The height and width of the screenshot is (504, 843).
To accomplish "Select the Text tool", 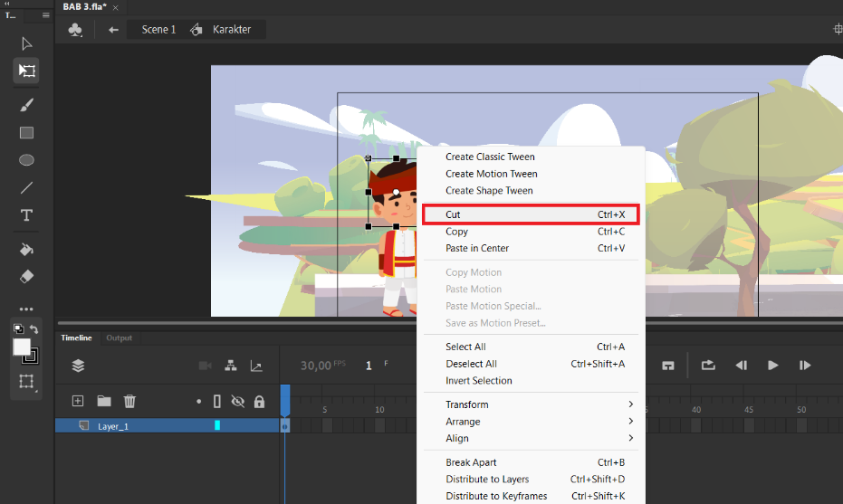I will point(26,215).
